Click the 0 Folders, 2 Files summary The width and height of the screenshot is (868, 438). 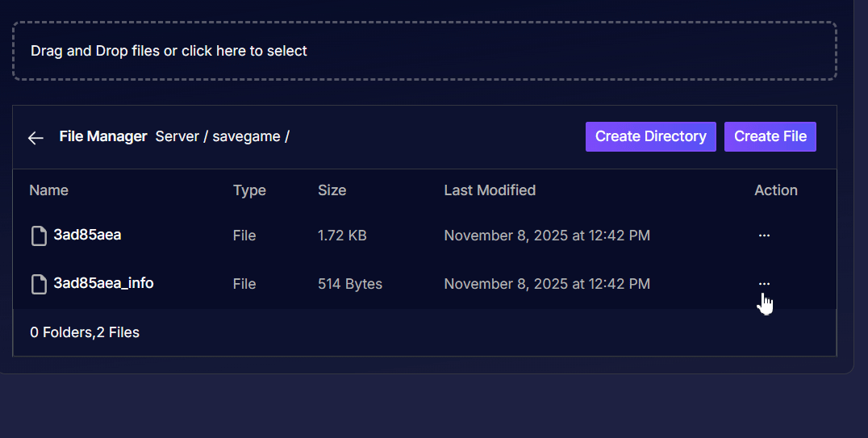[x=85, y=332]
